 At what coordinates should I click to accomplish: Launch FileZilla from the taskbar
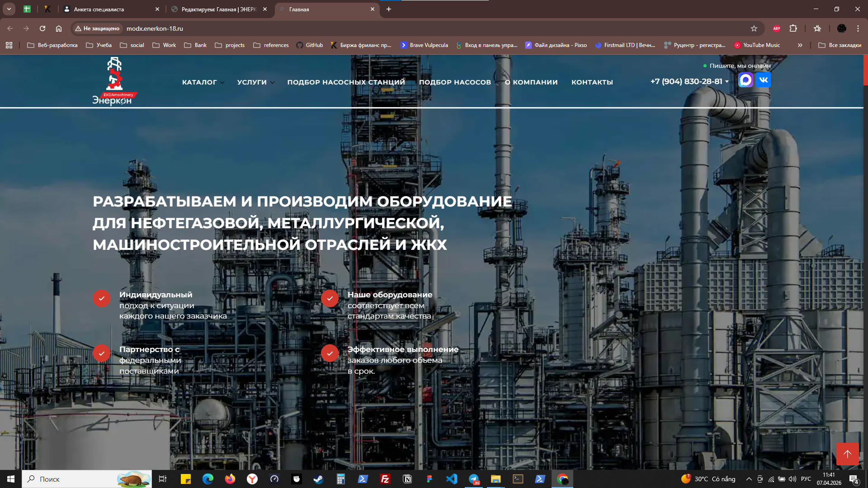(385, 479)
